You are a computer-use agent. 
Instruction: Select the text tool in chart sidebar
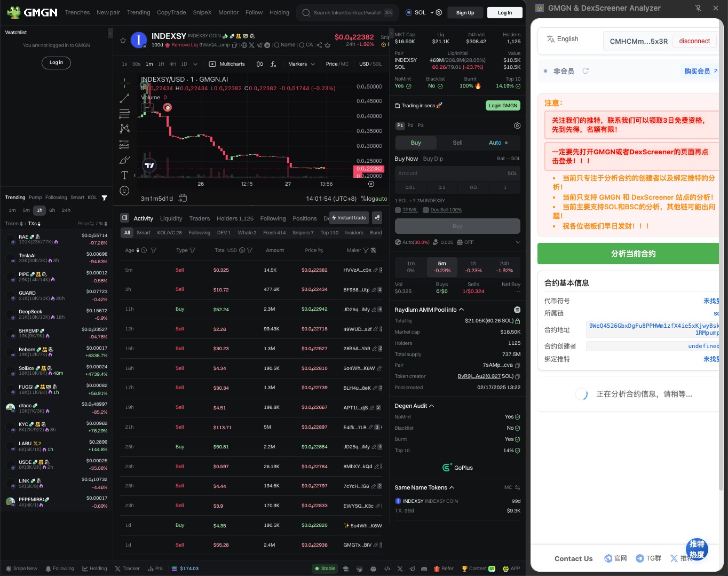(x=124, y=175)
